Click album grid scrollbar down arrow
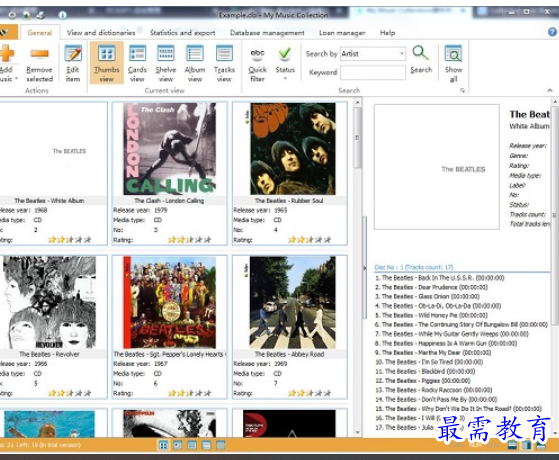The height and width of the screenshot is (460, 559). pos(358,433)
